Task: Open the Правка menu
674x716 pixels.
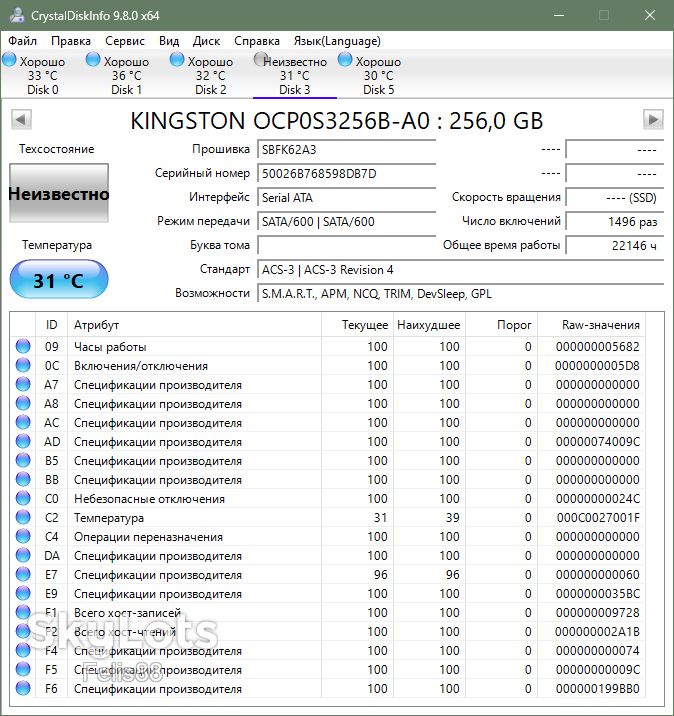Action: (x=71, y=41)
